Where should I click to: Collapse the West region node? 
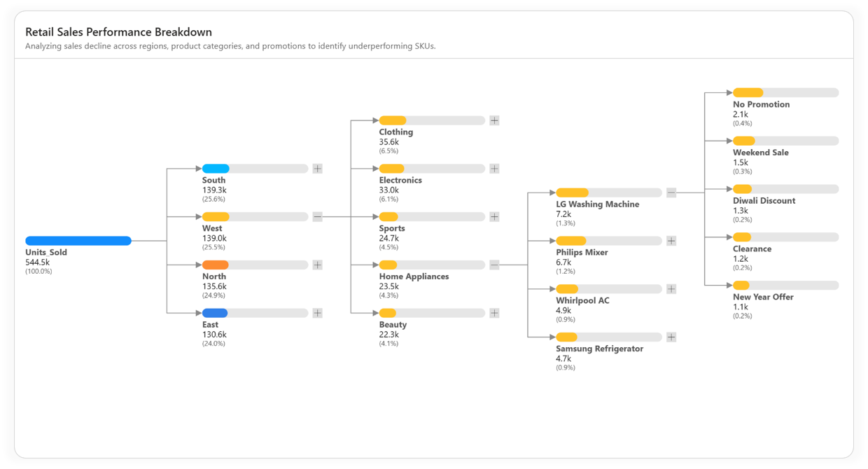point(317,217)
